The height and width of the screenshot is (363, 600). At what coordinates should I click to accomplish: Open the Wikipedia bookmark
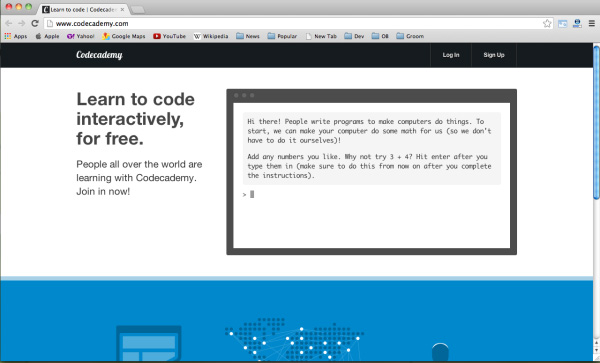pyautogui.click(x=210, y=36)
